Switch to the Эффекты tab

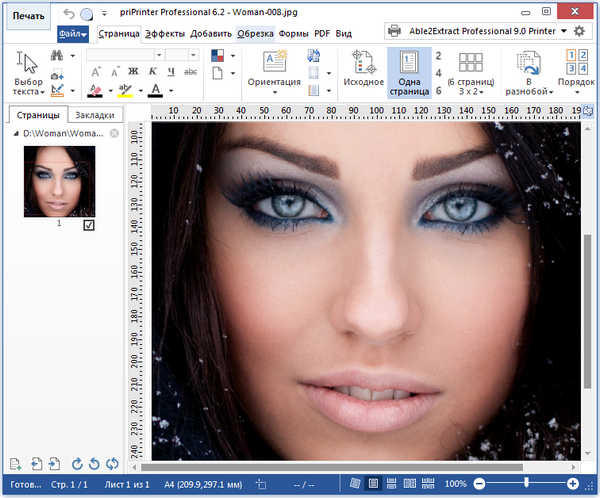pos(164,33)
